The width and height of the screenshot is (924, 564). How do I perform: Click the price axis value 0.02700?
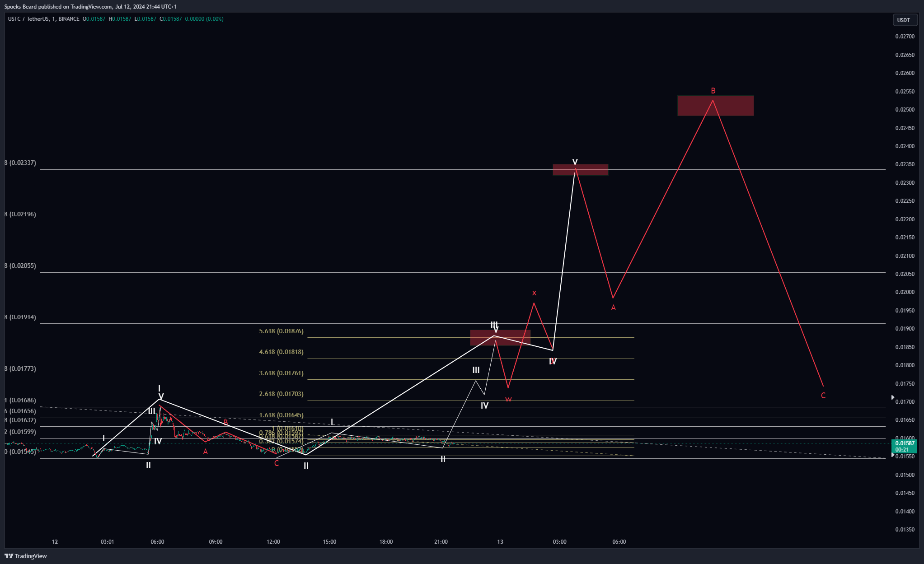point(905,37)
